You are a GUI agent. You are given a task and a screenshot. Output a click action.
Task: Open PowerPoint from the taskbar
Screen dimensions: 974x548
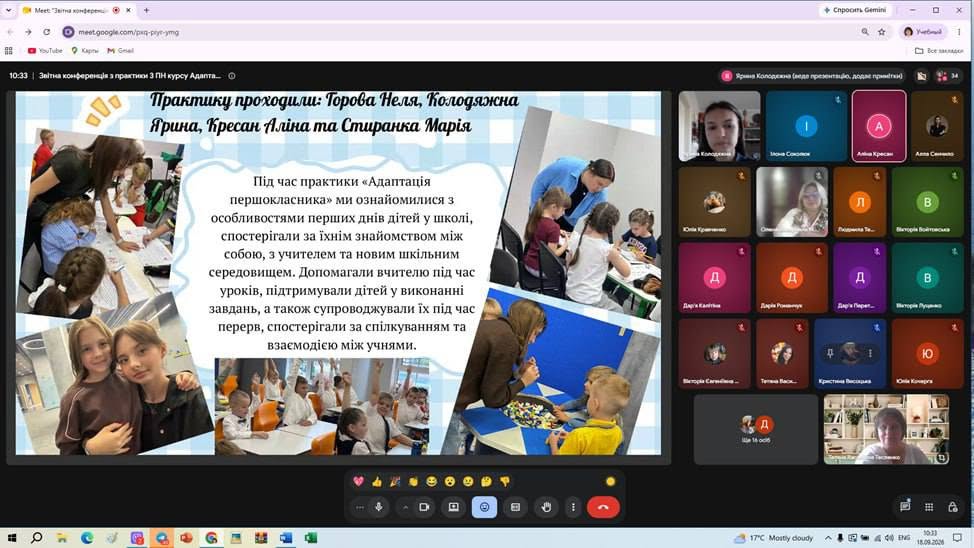coord(186,537)
